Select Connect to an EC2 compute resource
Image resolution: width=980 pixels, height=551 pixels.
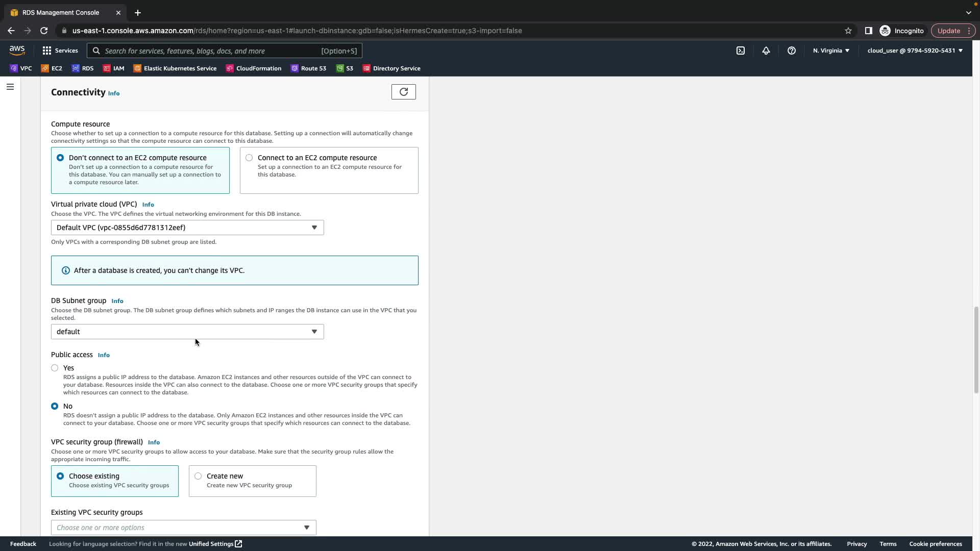point(249,158)
